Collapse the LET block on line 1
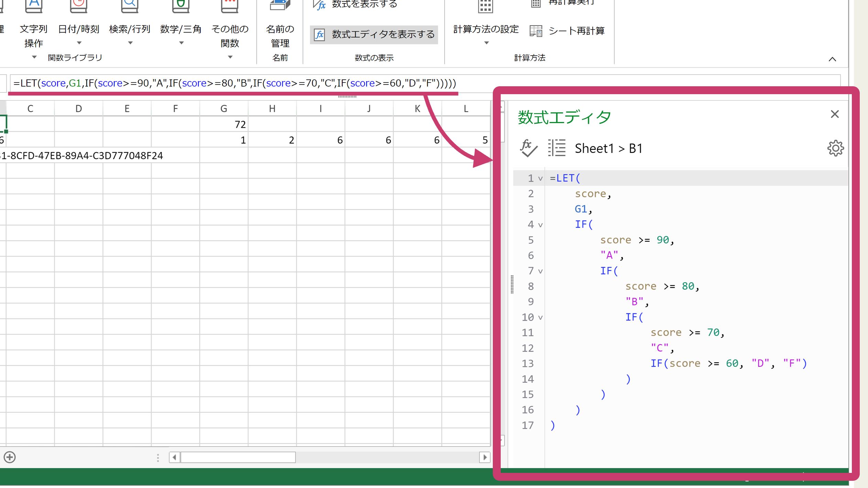 tap(540, 179)
